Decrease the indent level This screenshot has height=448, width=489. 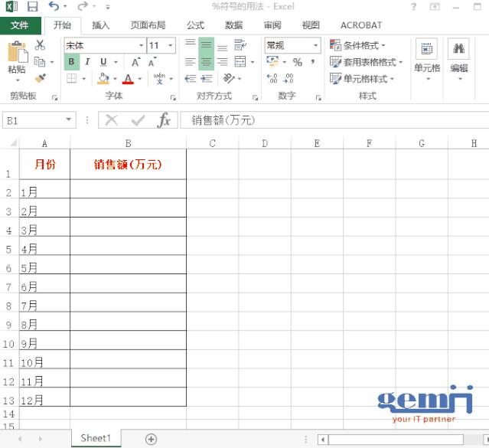[x=190, y=78]
